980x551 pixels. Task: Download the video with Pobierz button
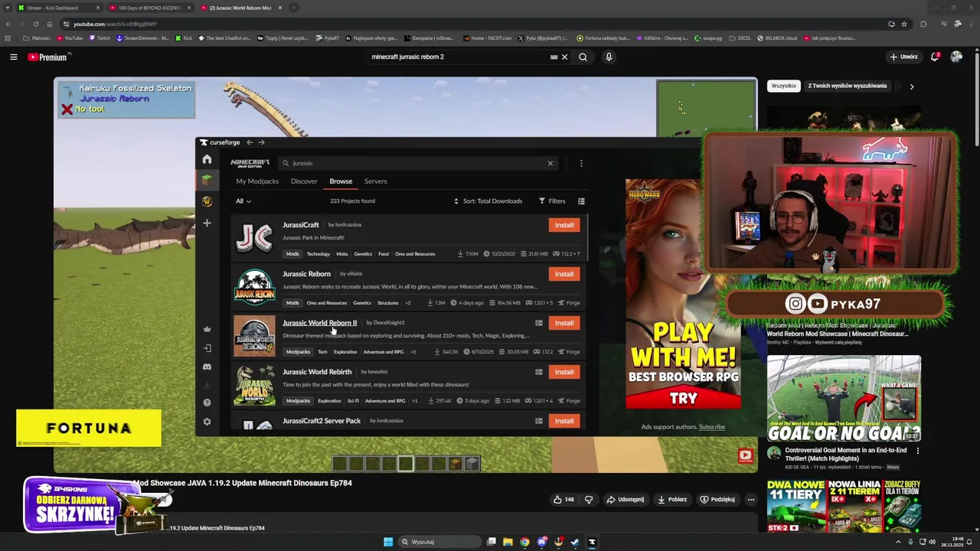[x=672, y=500]
